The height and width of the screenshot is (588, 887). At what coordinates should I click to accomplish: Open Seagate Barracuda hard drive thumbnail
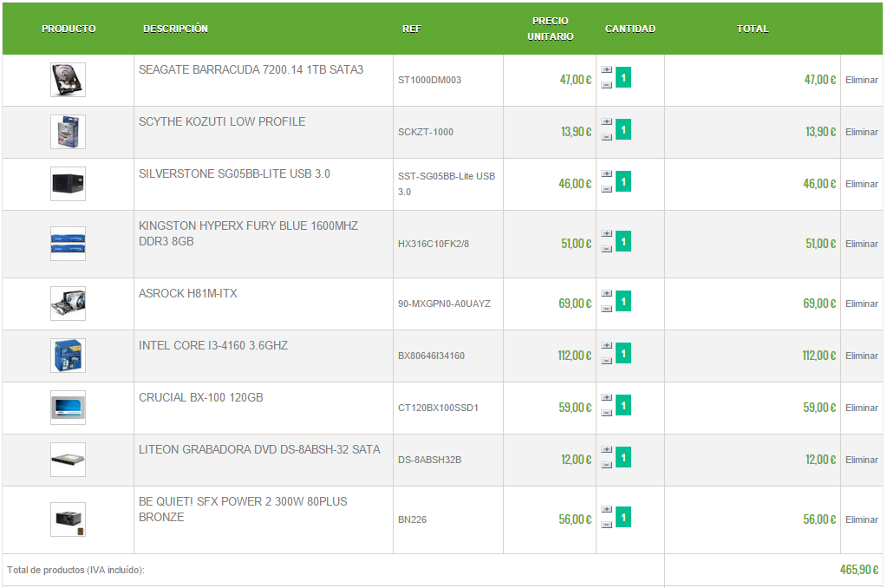tap(68, 80)
